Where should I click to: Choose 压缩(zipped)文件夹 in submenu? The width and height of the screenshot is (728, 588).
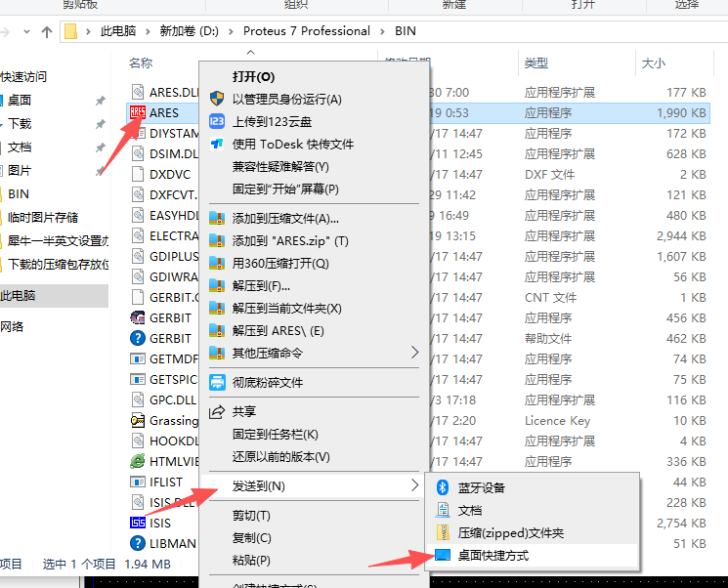click(x=511, y=532)
